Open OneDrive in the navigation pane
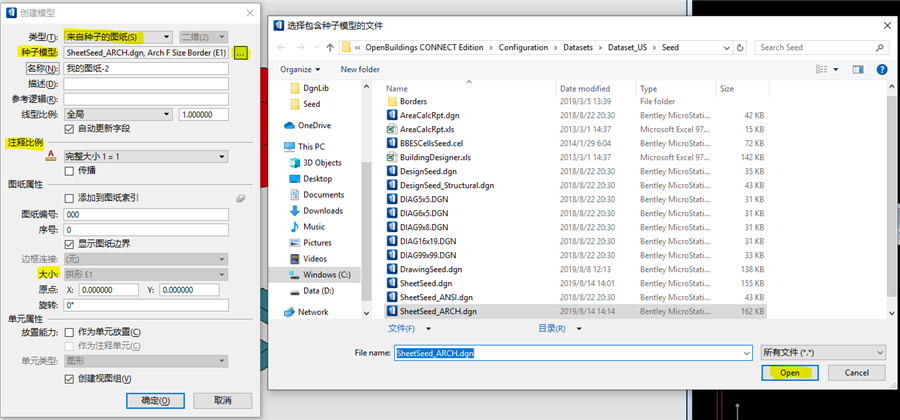Image resolution: width=900 pixels, height=420 pixels. tap(308, 125)
